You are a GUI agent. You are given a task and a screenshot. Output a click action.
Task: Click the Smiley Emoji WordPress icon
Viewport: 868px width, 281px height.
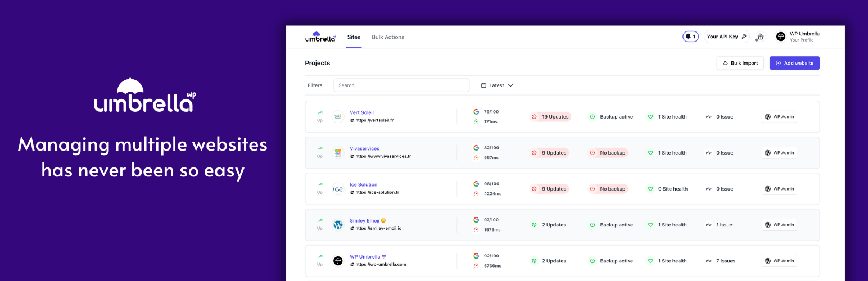(x=338, y=225)
